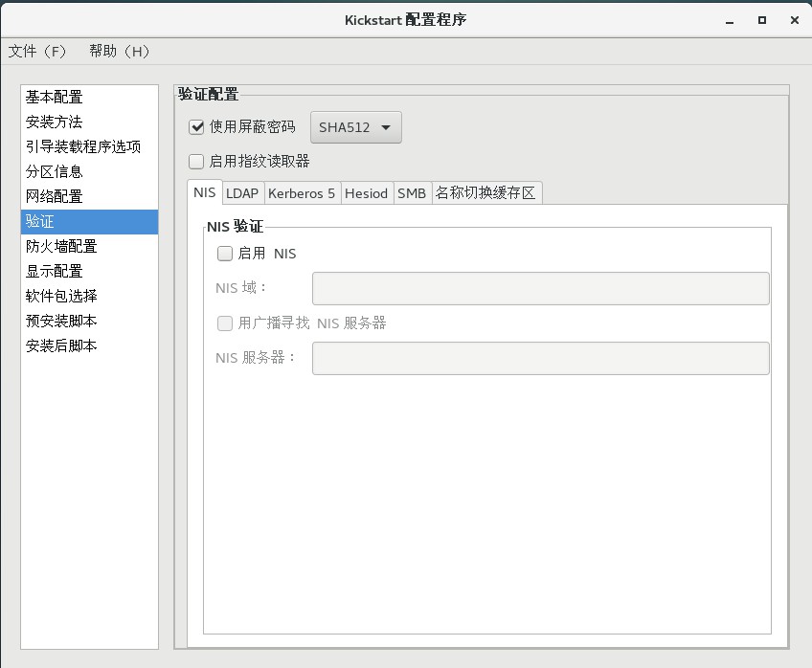The image size is (812, 668).
Task: Select 显示配置 in the sidebar
Action: 89,271
